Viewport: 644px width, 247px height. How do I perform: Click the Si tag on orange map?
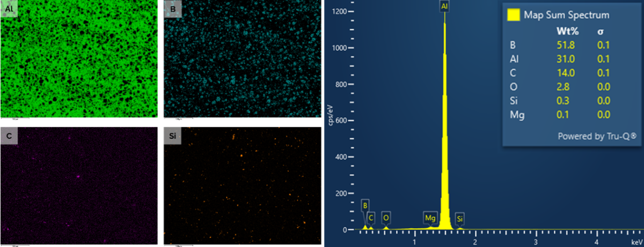pyautogui.click(x=171, y=137)
